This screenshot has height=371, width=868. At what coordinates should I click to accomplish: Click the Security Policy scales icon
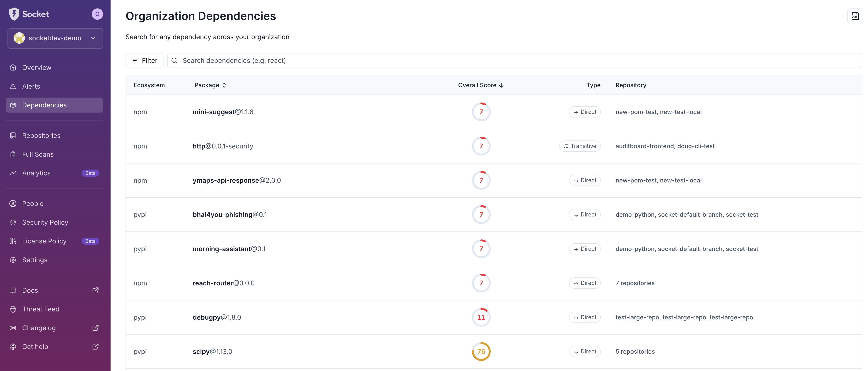(13, 222)
